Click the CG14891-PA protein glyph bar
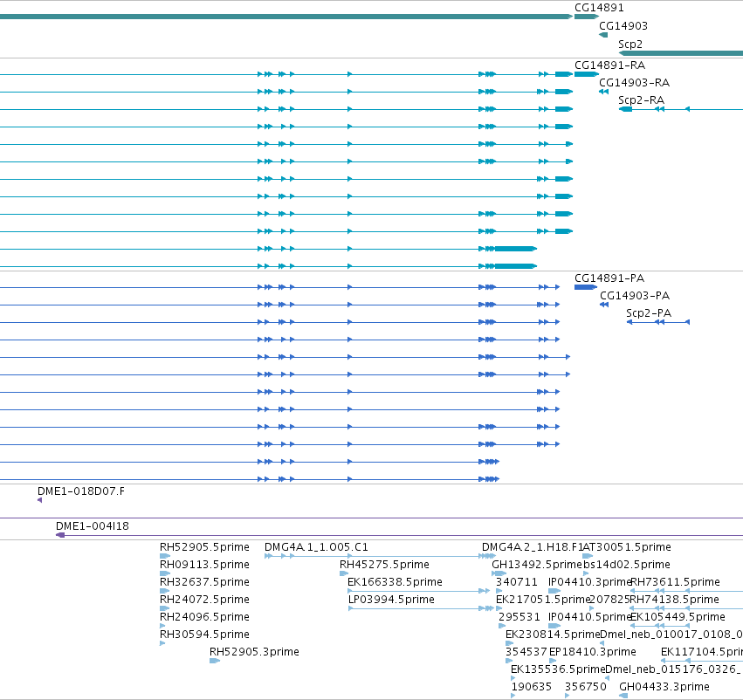 click(x=586, y=287)
